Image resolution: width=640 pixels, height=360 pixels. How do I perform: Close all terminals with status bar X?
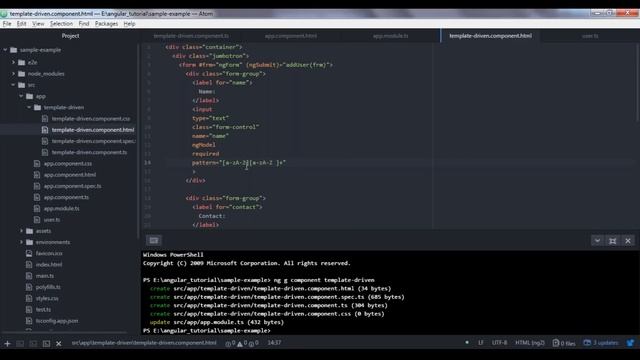point(58,343)
